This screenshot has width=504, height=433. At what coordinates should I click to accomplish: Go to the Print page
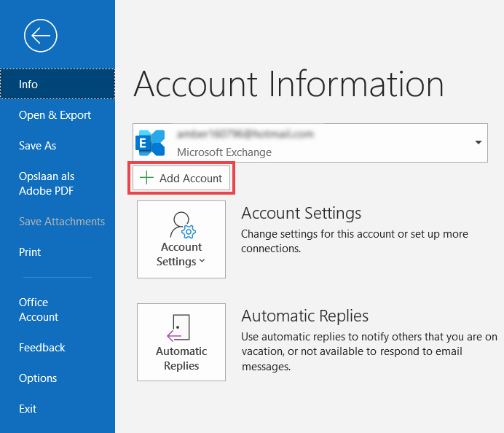[x=30, y=252]
